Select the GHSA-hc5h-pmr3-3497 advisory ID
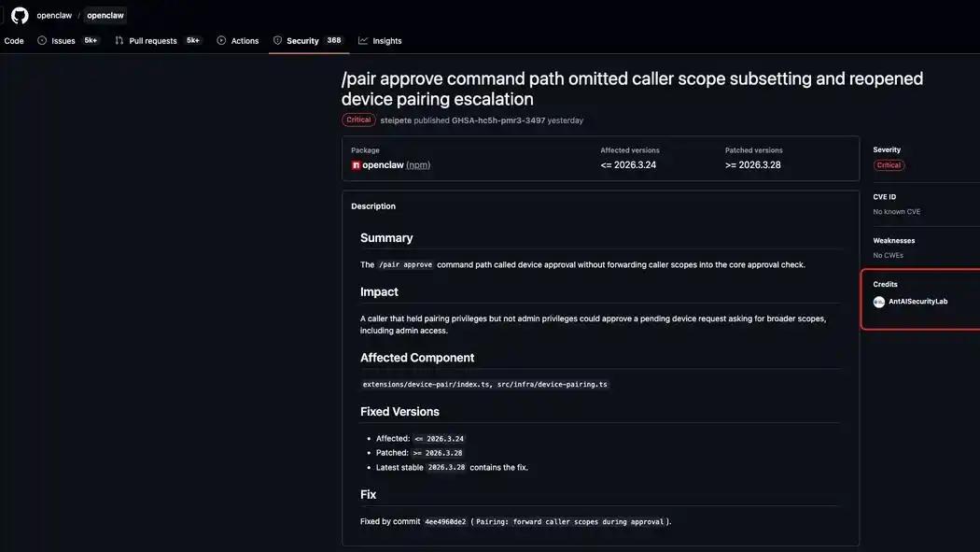The image size is (980, 552). click(498, 120)
